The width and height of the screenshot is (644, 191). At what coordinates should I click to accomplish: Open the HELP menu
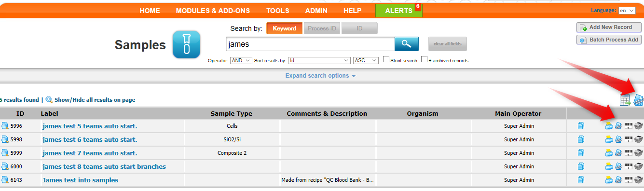(x=352, y=11)
